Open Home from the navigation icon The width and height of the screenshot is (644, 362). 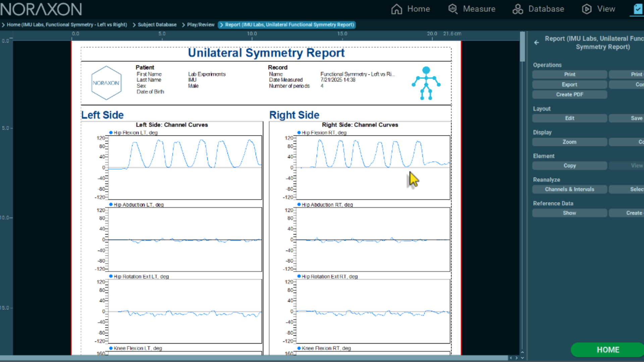[x=396, y=9]
